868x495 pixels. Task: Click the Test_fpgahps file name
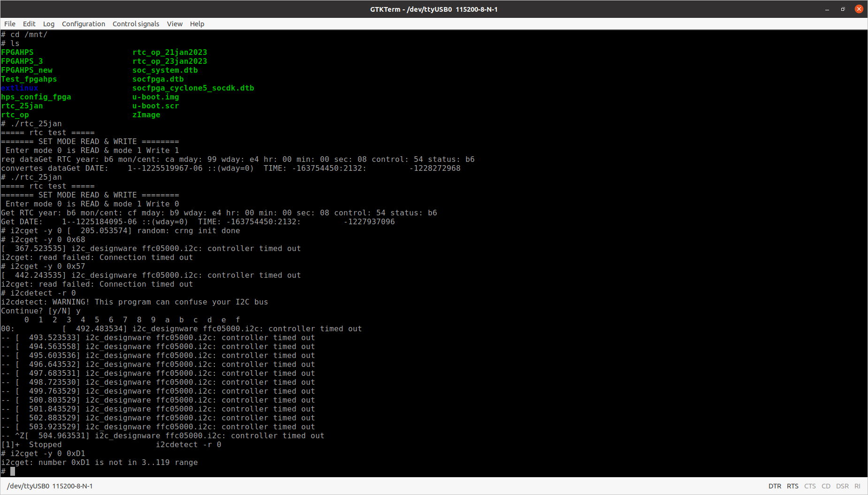click(x=29, y=79)
